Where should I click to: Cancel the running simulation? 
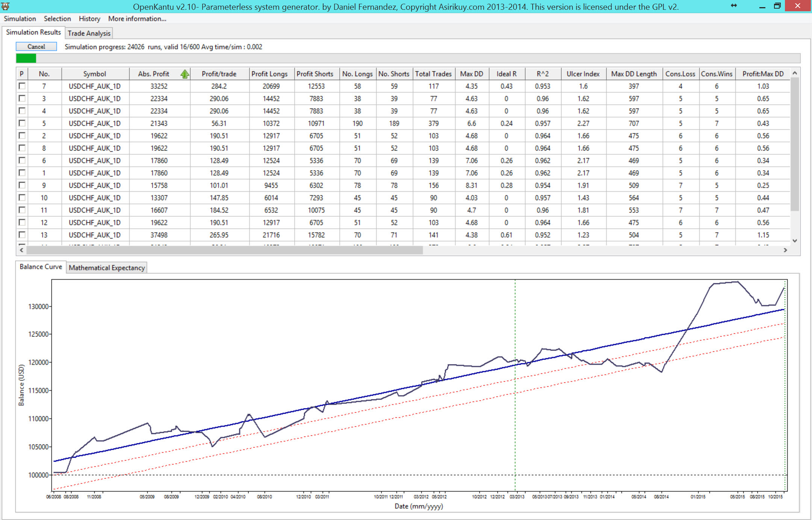tap(36, 47)
